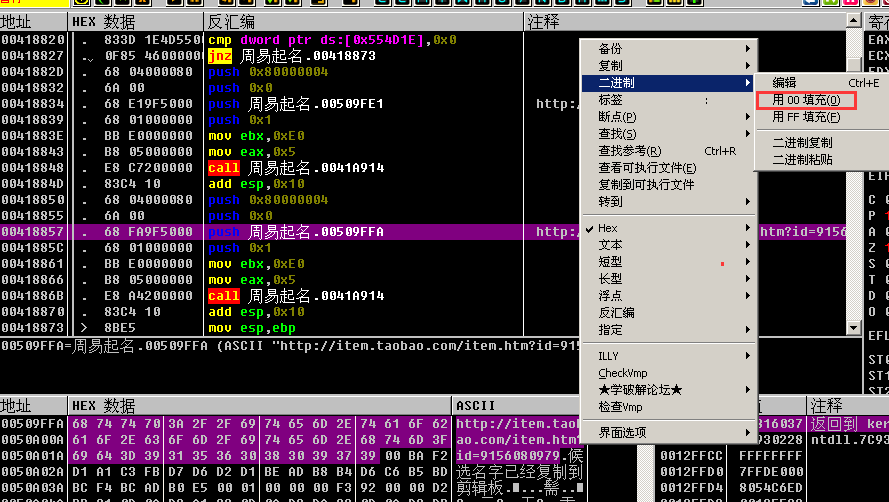Screen dimensions: 889x502
Task: Select the dump row at address 00509FFA
Action: tap(289, 424)
